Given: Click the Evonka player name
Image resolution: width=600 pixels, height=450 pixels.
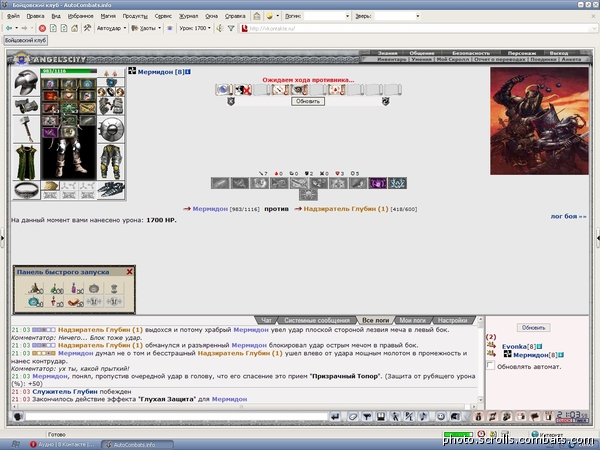Looking at the screenshot, I should click(x=514, y=346).
